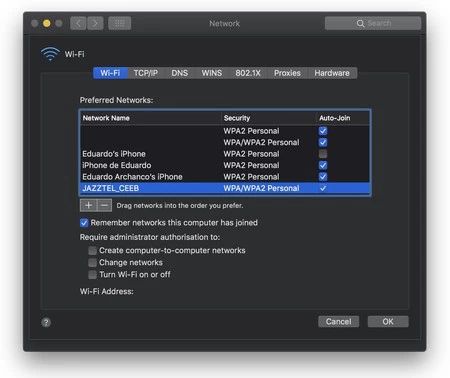Viewport: 450px width, 378px height.
Task: Toggle Auto-Join for first WPA2 Personal row
Action: [323, 131]
